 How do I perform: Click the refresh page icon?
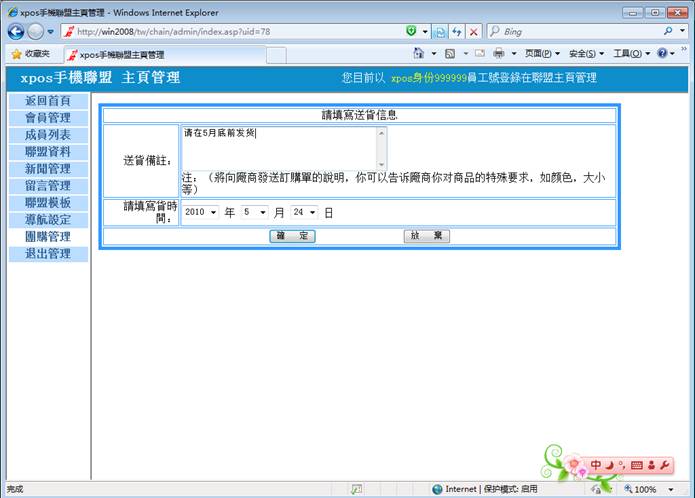[457, 32]
